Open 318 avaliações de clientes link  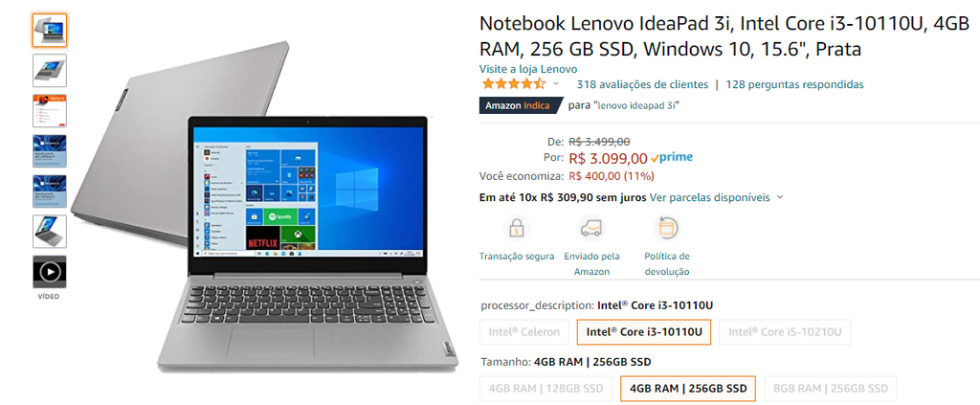(x=642, y=84)
